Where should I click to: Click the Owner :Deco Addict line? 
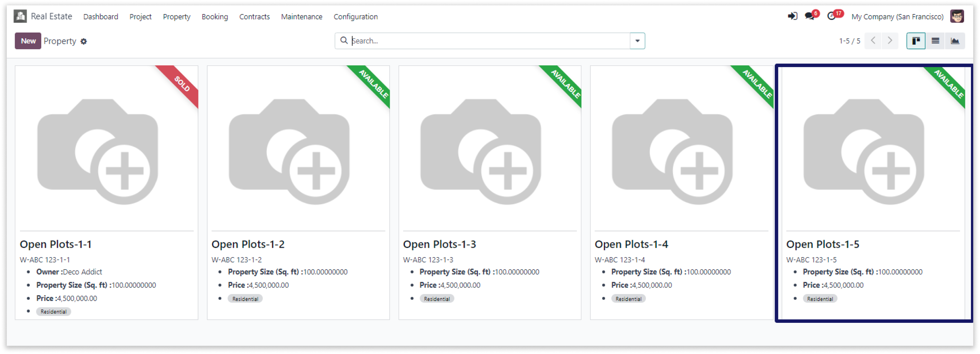point(69,272)
